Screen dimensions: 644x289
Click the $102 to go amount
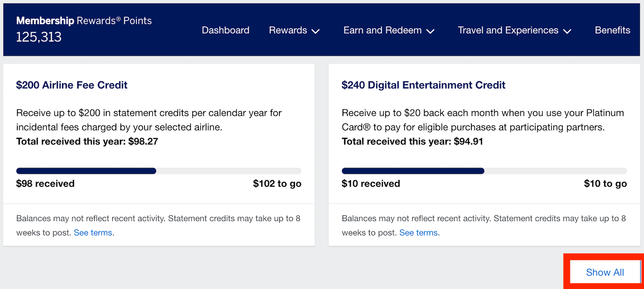point(277,184)
